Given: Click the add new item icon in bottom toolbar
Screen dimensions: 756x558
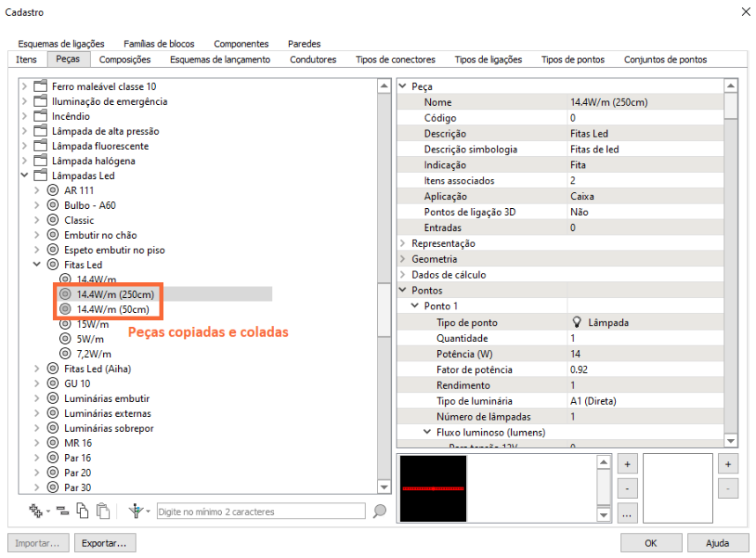Looking at the screenshot, I should [x=36, y=511].
